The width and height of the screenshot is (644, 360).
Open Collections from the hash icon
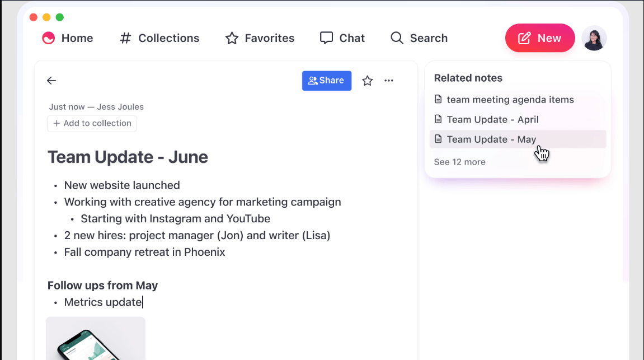[126, 38]
